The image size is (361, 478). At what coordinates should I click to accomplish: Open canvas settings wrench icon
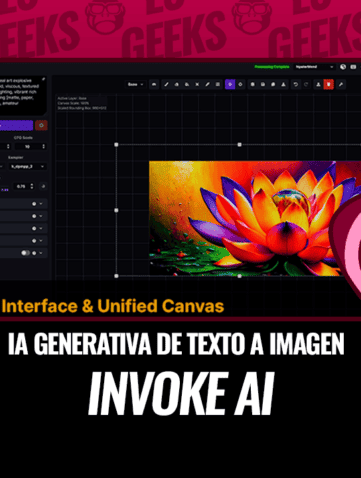pos(341,85)
